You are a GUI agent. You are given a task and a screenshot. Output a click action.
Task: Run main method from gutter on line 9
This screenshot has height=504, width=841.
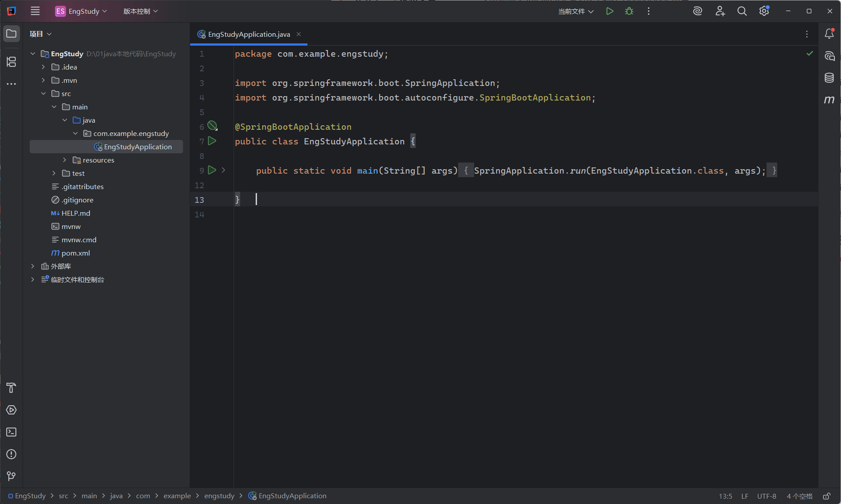212,170
